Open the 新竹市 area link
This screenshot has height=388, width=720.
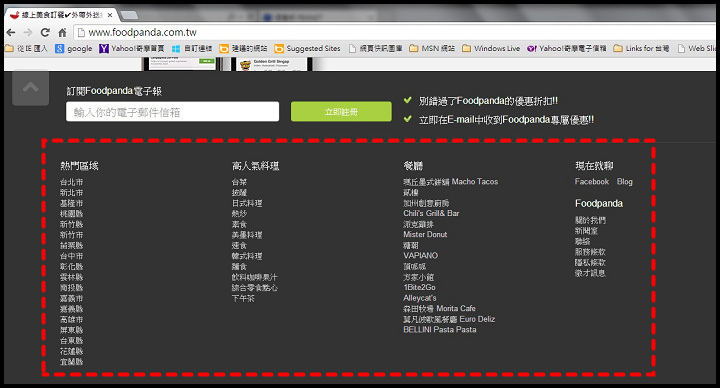click(x=71, y=235)
